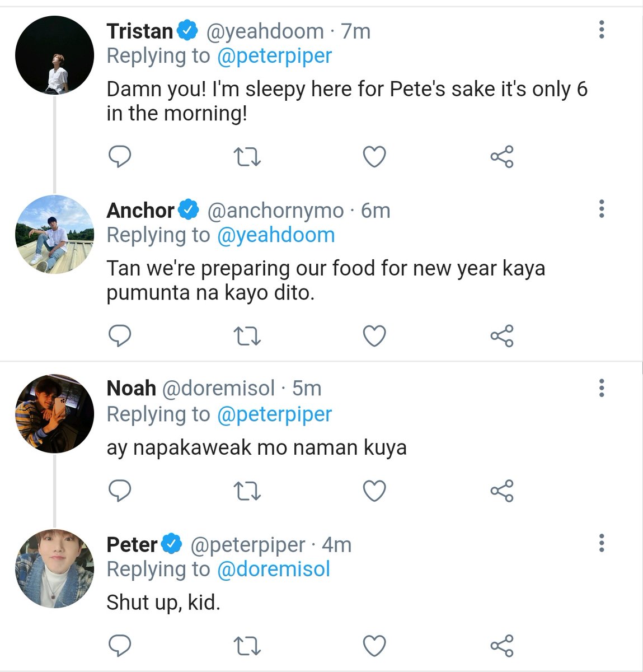This screenshot has width=643, height=672.
Task: Retweet Peter's "Shut up, kid." tweet
Action: [247, 646]
